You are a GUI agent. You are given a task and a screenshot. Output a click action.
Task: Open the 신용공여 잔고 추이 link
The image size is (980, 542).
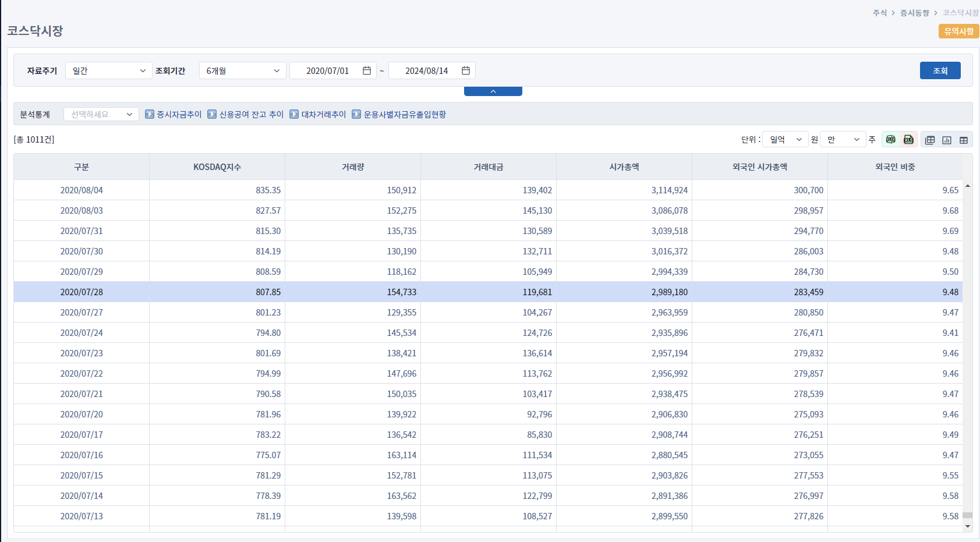[252, 114]
